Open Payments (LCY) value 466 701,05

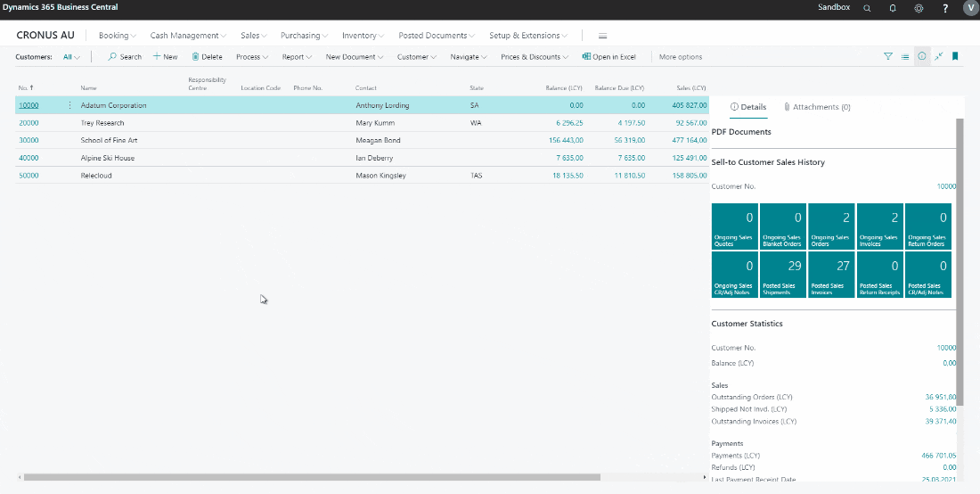(939, 456)
